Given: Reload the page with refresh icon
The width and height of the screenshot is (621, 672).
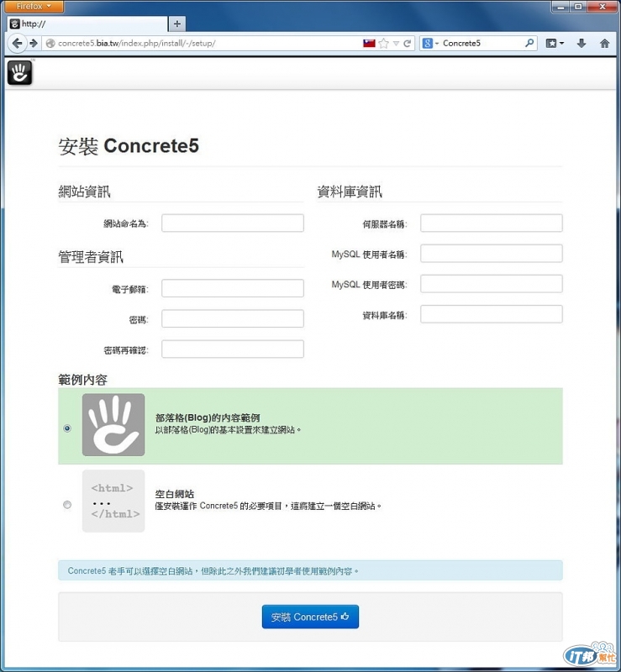Looking at the screenshot, I should [407, 44].
